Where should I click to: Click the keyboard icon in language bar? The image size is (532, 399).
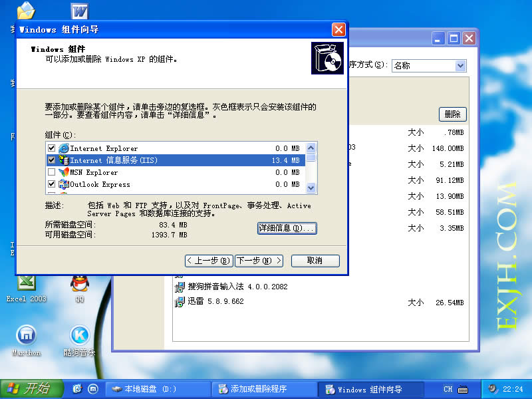coord(462,389)
